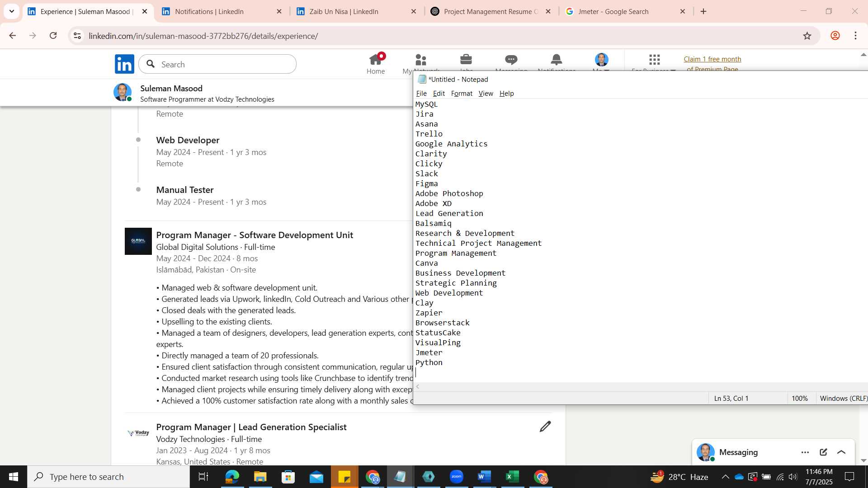Bookmark this page with star icon
Screen dimensions: 868x488
point(807,36)
